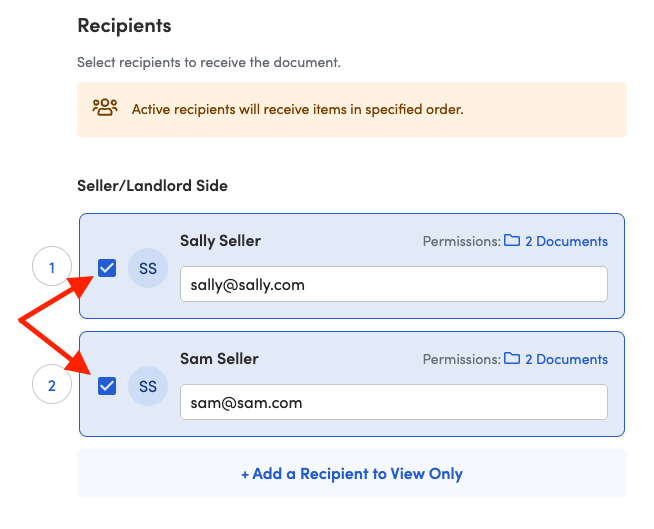The height and width of the screenshot is (529, 654).
Task: Click the recipients group icon in banner
Action: [x=105, y=108]
